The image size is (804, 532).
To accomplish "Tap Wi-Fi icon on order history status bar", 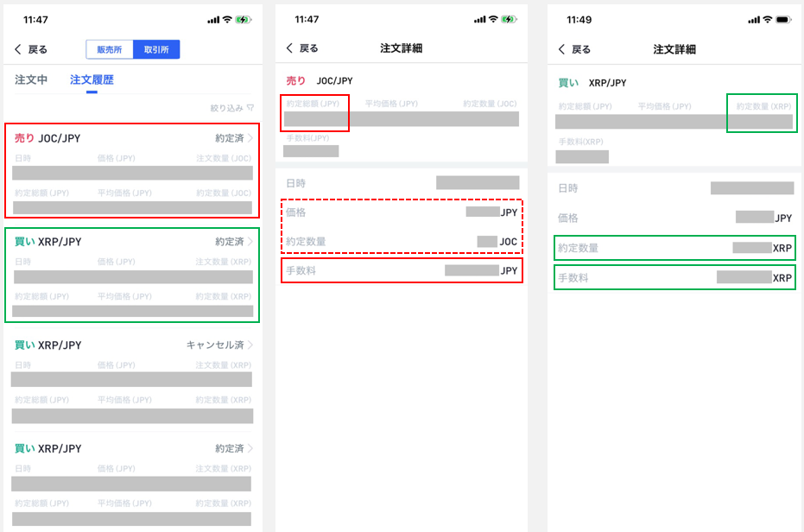I will click(x=226, y=20).
